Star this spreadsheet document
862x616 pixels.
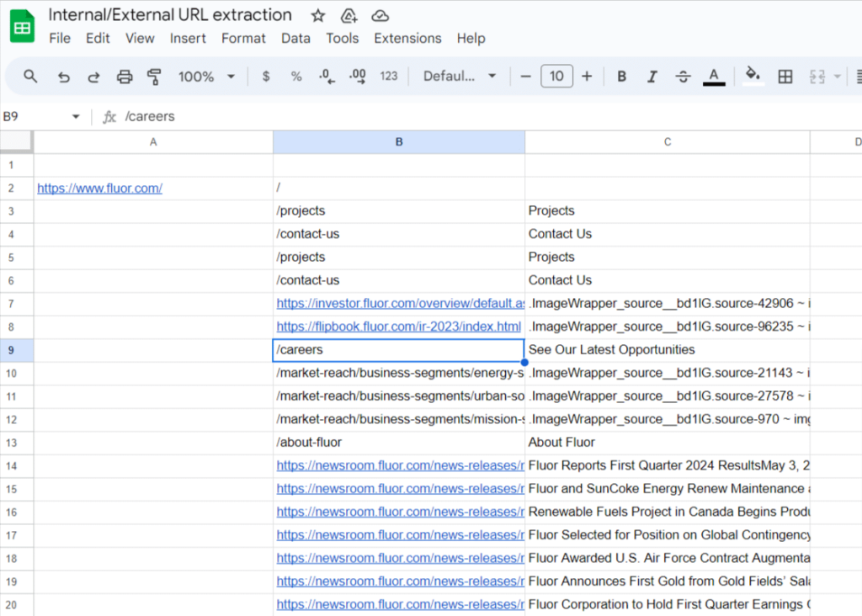(318, 16)
